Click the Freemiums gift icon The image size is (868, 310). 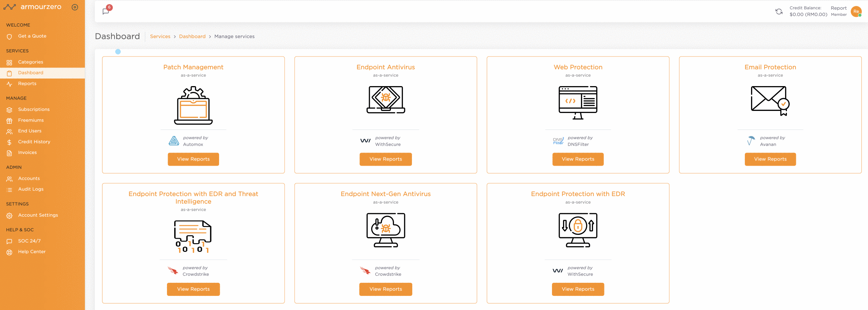(x=9, y=121)
